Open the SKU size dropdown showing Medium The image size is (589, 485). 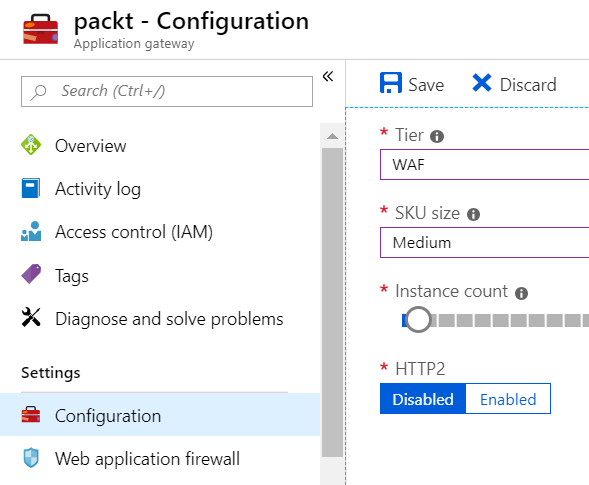[484, 243]
